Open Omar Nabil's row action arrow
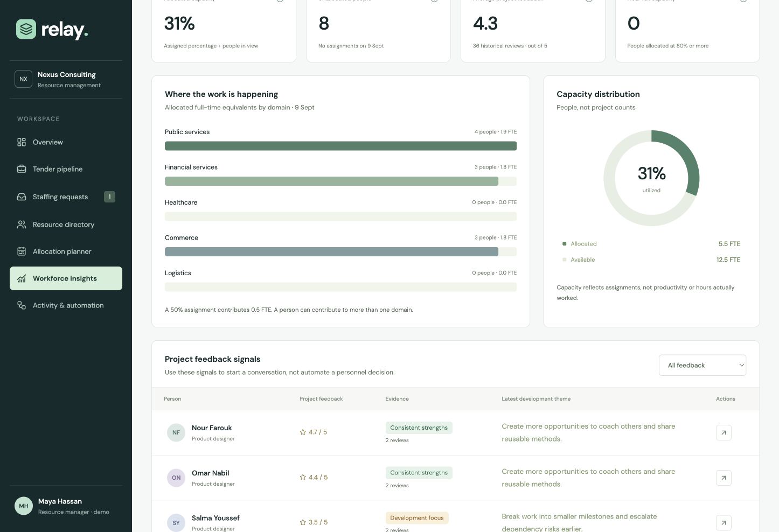The height and width of the screenshot is (532, 779). [x=724, y=478]
